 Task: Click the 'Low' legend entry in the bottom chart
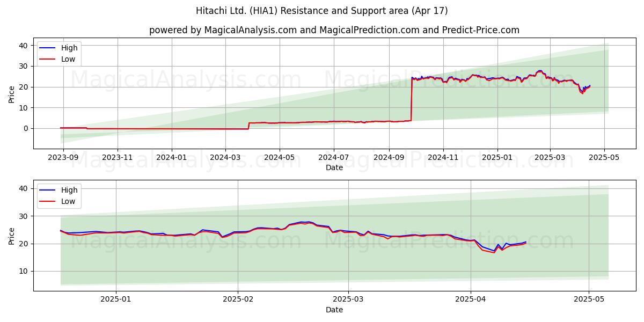68,201
